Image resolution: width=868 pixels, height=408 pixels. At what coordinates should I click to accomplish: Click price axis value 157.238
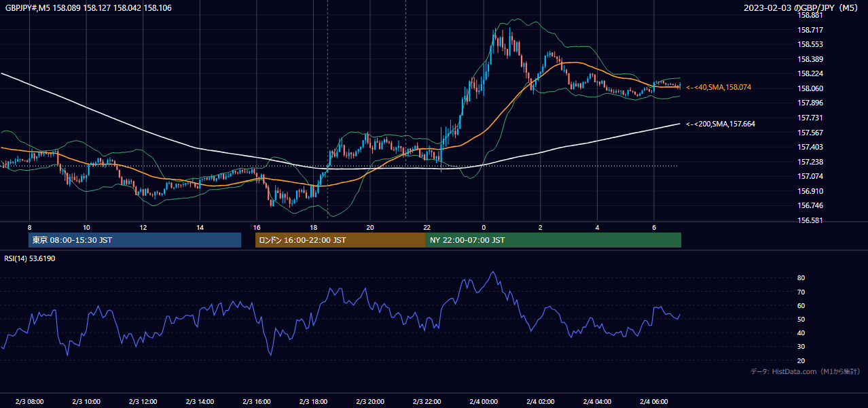pyautogui.click(x=810, y=162)
